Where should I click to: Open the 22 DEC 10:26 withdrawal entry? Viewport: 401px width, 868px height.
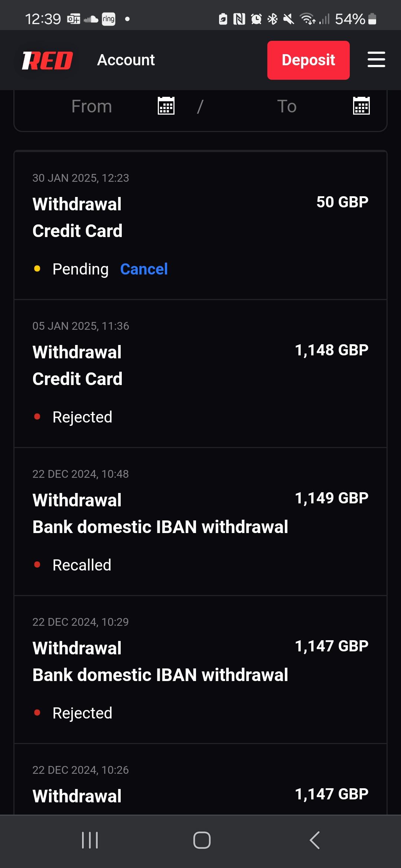[x=200, y=786]
